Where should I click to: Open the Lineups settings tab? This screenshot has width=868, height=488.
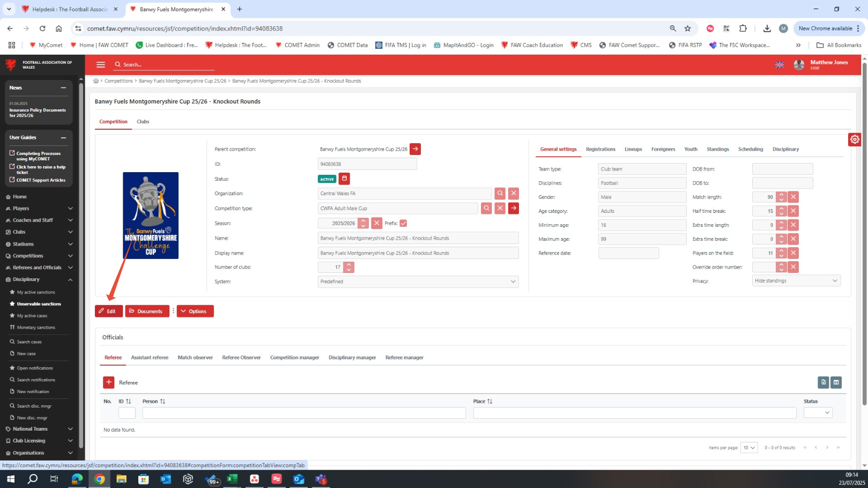pos(633,149)
